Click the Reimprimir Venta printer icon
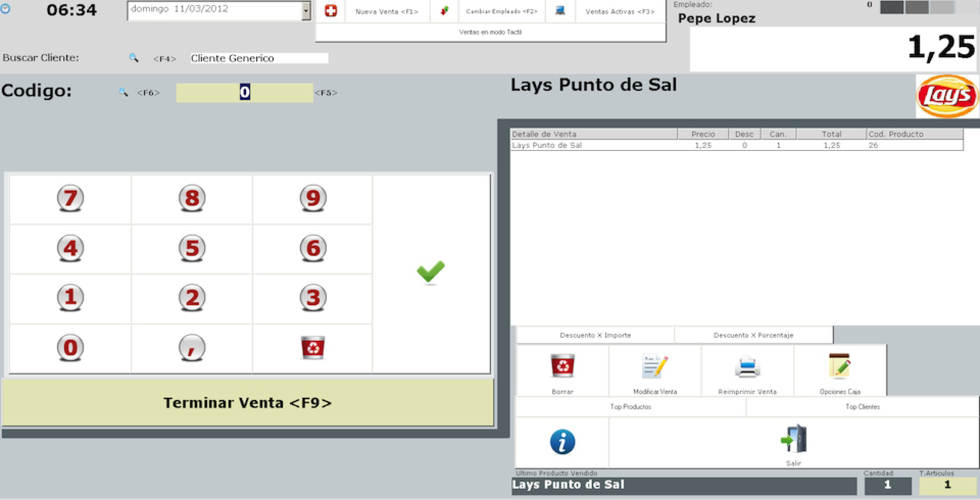980x500 pixels. [747, 367]
